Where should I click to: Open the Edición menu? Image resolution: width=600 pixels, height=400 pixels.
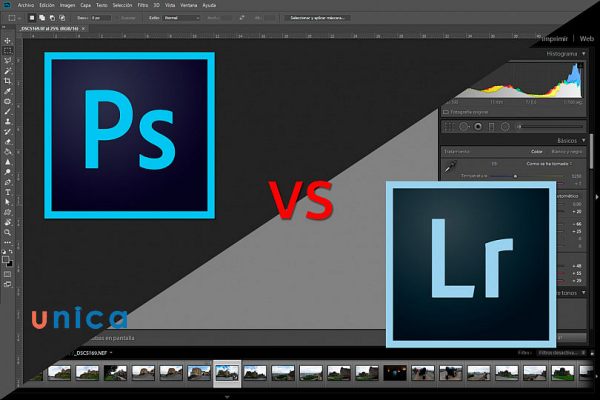pyautogui.click(x=47, y=5)
